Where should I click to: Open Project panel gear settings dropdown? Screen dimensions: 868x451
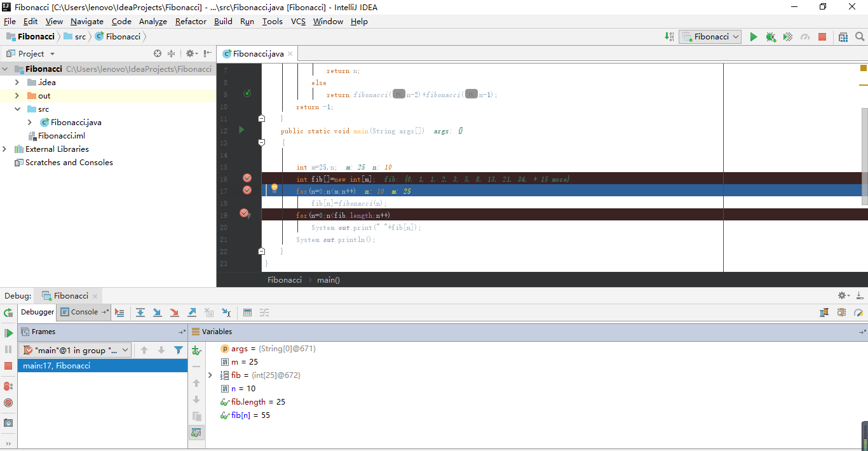pyautogui.click(x=192, y=54)
